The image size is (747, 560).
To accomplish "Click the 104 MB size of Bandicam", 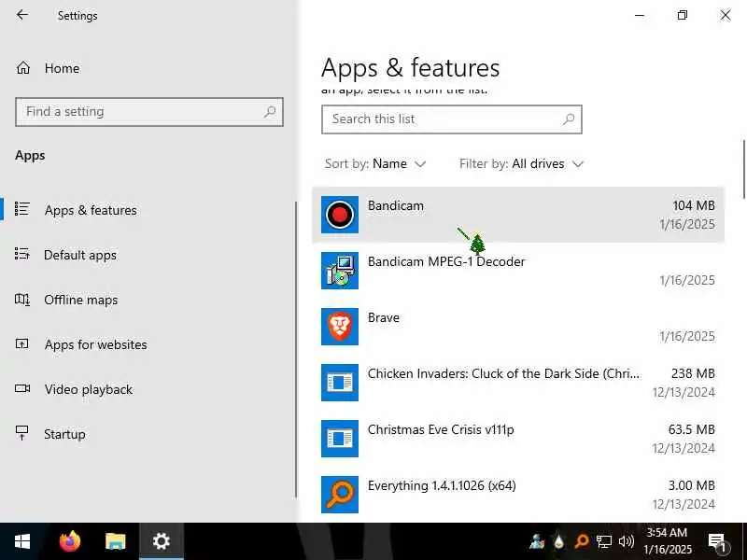I will coord(694,205).
